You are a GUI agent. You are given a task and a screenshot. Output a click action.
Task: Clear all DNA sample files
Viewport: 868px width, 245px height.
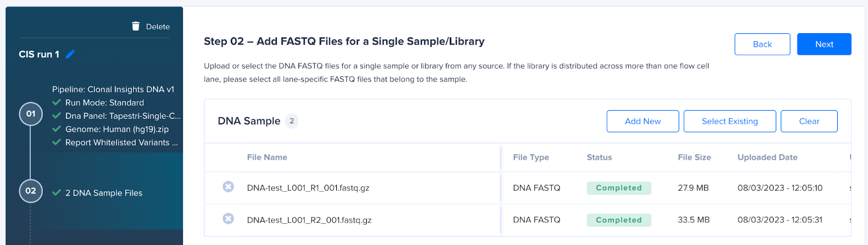(809, 121)
